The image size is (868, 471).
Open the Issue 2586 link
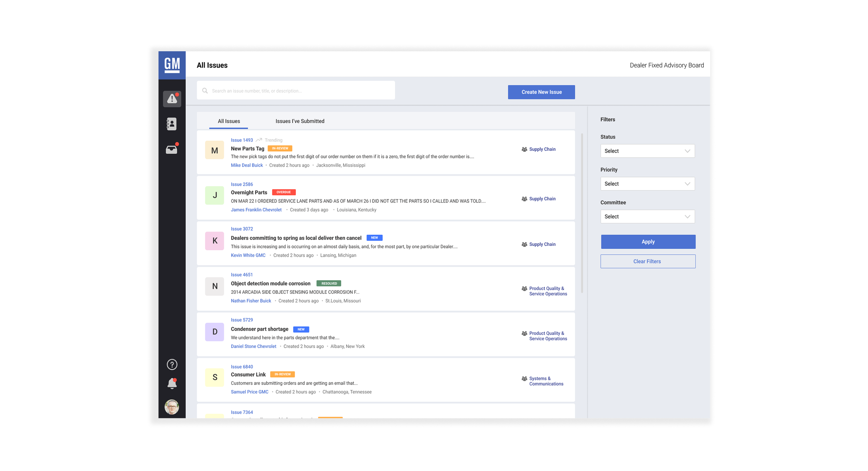(x=242, y=184)
